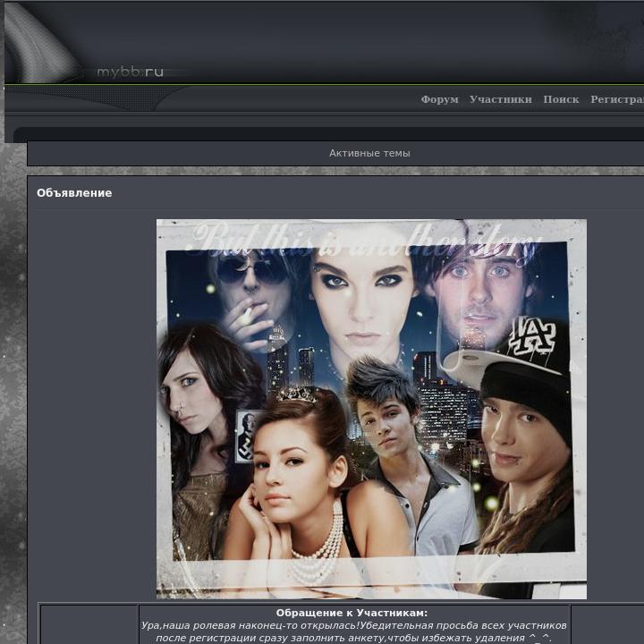Click the collage announcement banner image
The image size is (644, 644).
371,409
